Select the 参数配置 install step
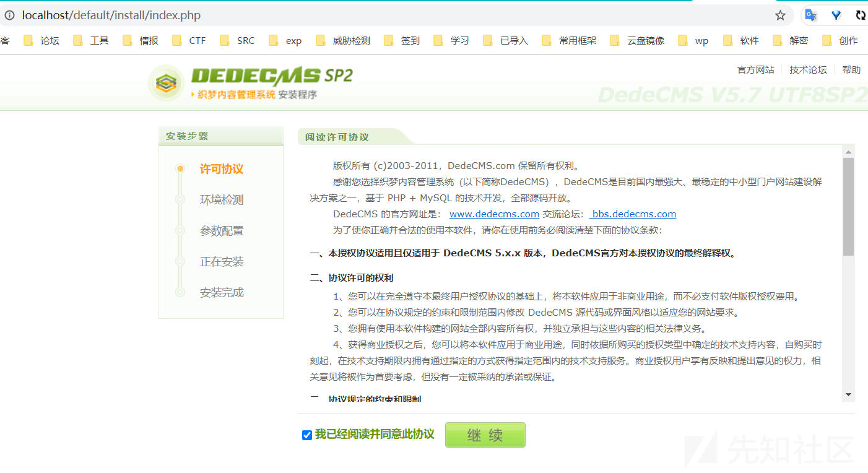 pos(221,231)
